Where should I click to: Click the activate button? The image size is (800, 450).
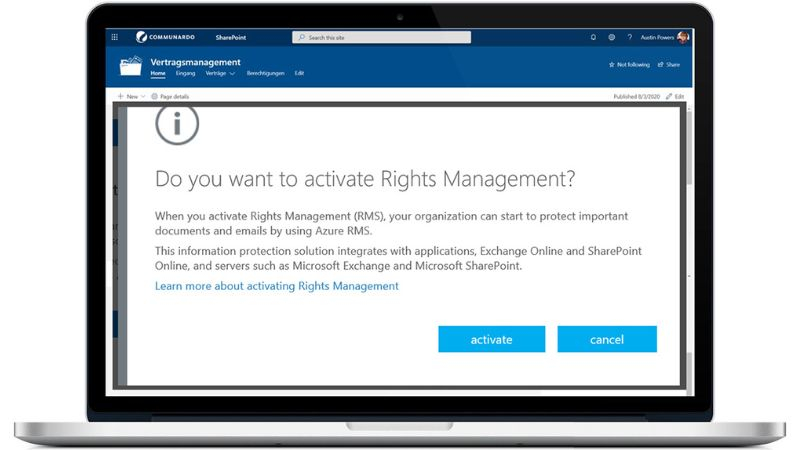point(491,339)
